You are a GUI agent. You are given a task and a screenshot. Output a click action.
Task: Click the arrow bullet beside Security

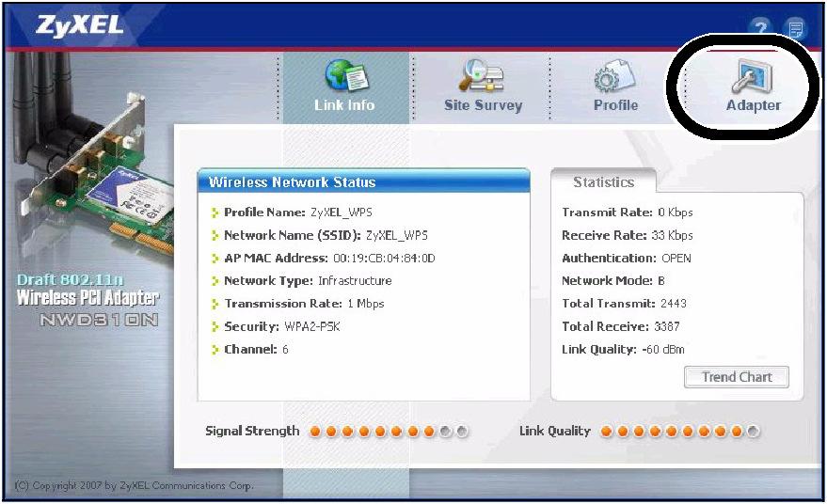(x=215, y=327)
